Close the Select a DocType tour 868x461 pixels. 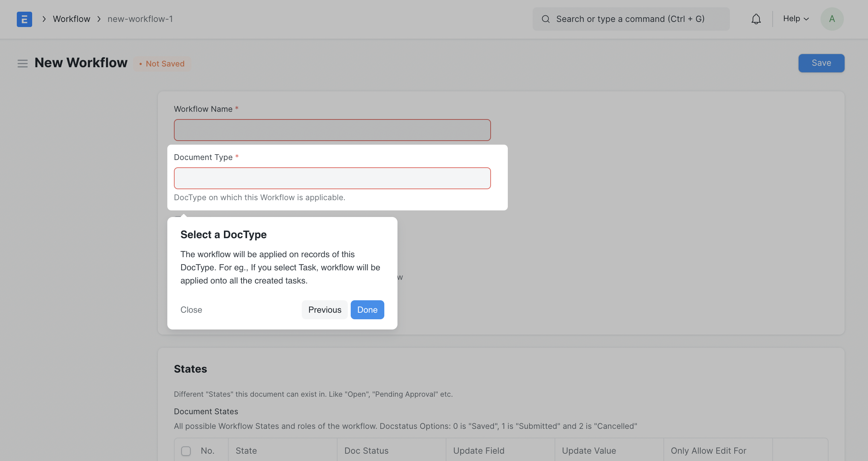pos(191,310)
